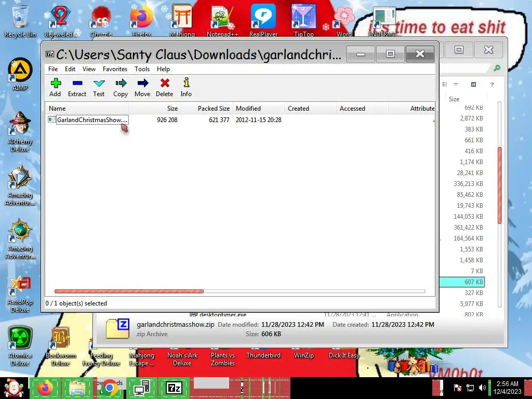
Task: Select the Copy toolbar icon in 7-Zip
Action: [x=121, y=87]
